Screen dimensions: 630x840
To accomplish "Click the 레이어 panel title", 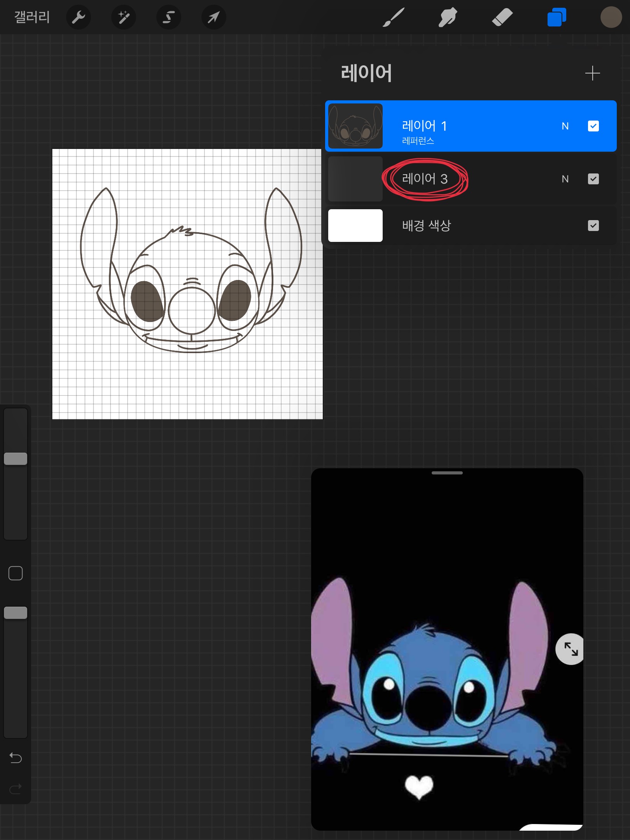I will click(x=366, y=73).
